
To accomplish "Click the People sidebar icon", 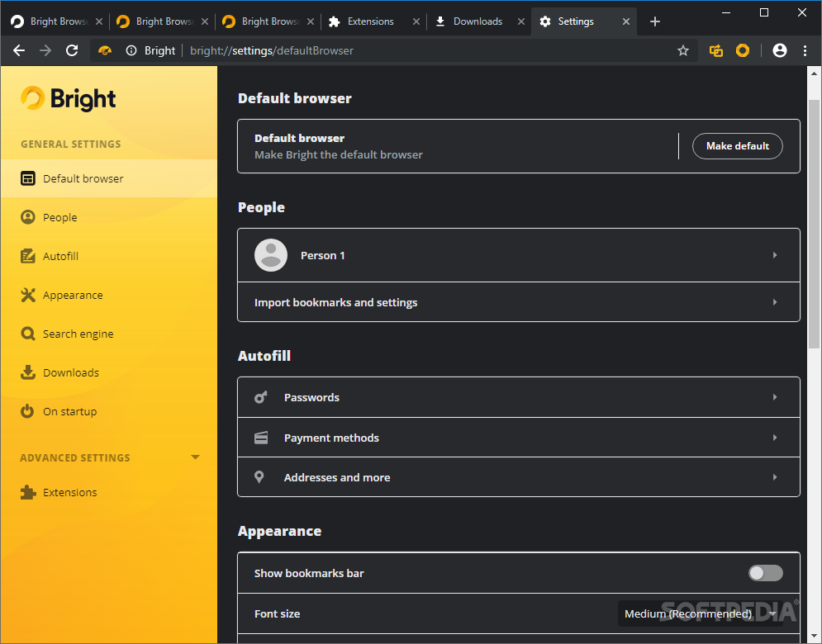I will [x=28, y=217].
